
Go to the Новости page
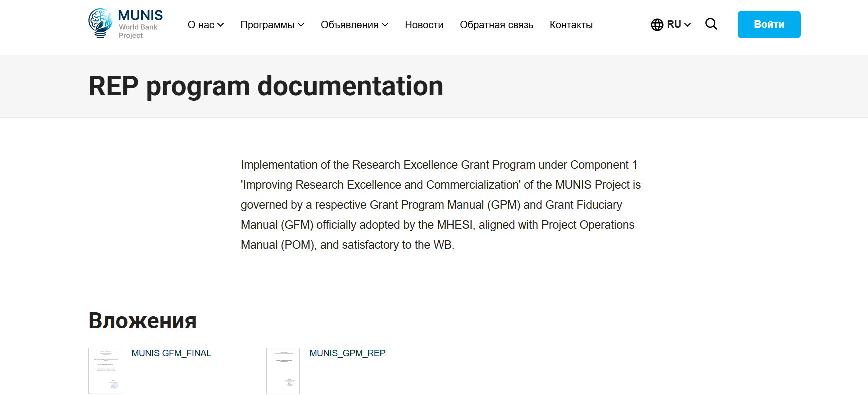424,25
